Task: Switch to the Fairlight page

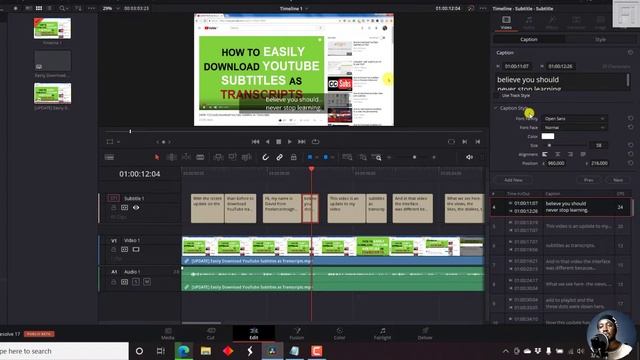Action: point(382,333)
